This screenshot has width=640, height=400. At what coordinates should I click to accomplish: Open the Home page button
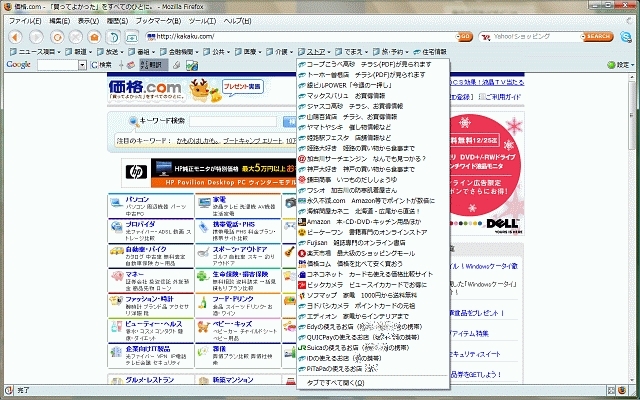(94, 37)
